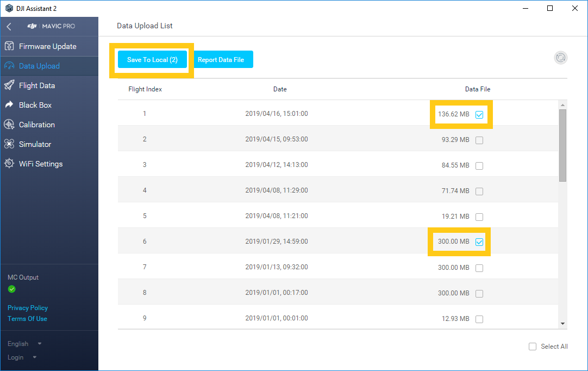The height and width of the screenshot is (371, 588).
Task: Click the refresh icon at top right
Action: [x=561, y=58]
